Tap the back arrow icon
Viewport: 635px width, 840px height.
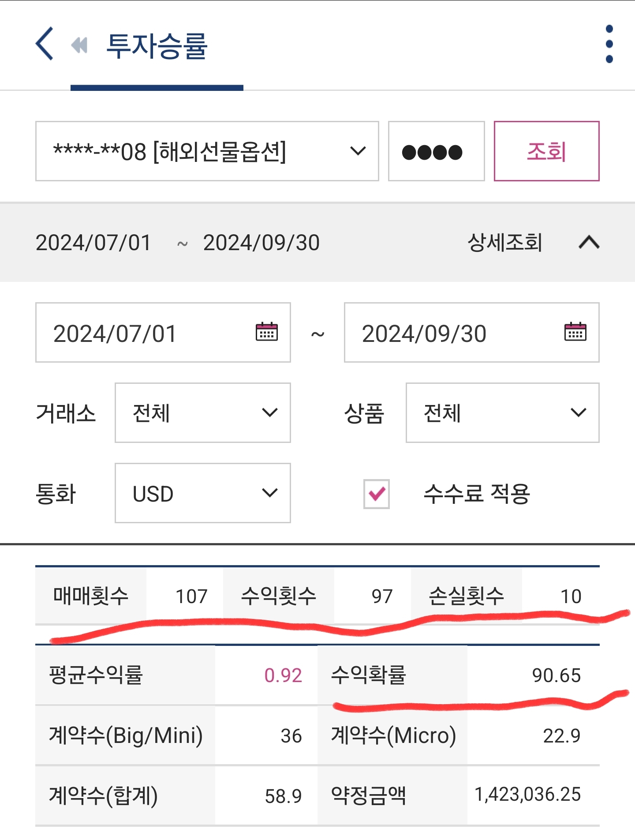45,44
